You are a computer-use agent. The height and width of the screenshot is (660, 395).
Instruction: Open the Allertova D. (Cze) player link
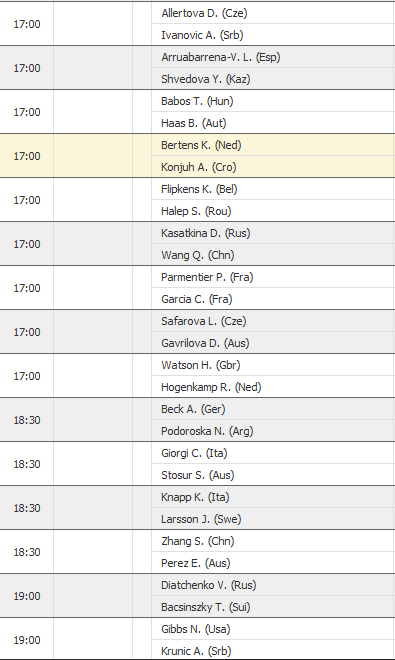click(204, 13)
